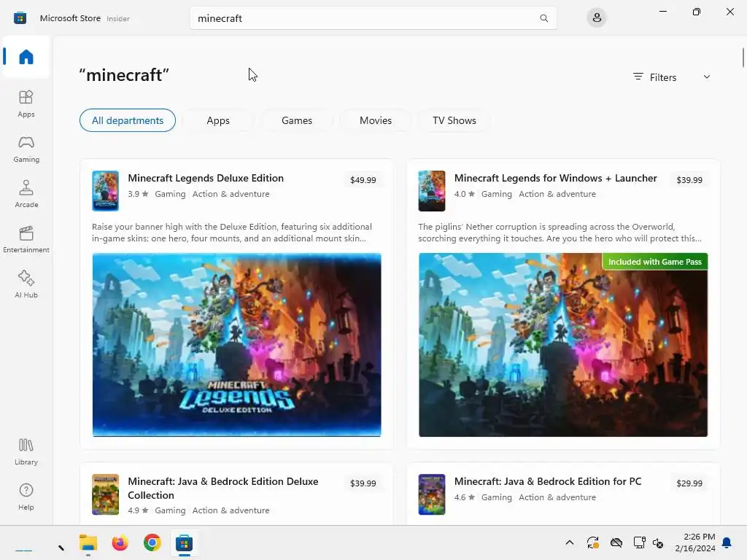Open Minecraft Legends for Windows + Launcher
This screenshot has height=560, width=747.
point(555,178)
